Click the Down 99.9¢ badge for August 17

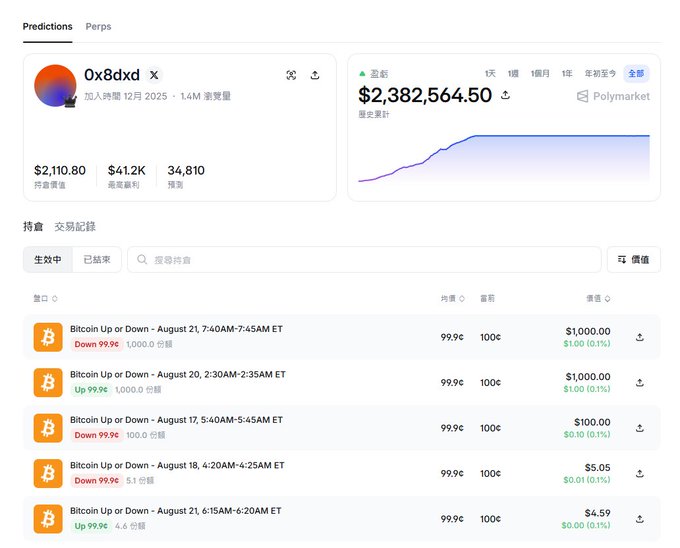97,435
